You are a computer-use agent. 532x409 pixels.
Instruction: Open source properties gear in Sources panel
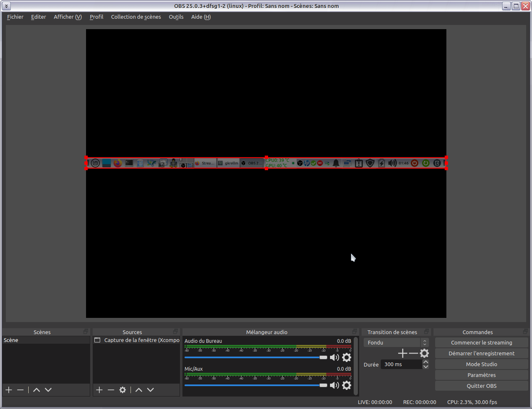123,390
